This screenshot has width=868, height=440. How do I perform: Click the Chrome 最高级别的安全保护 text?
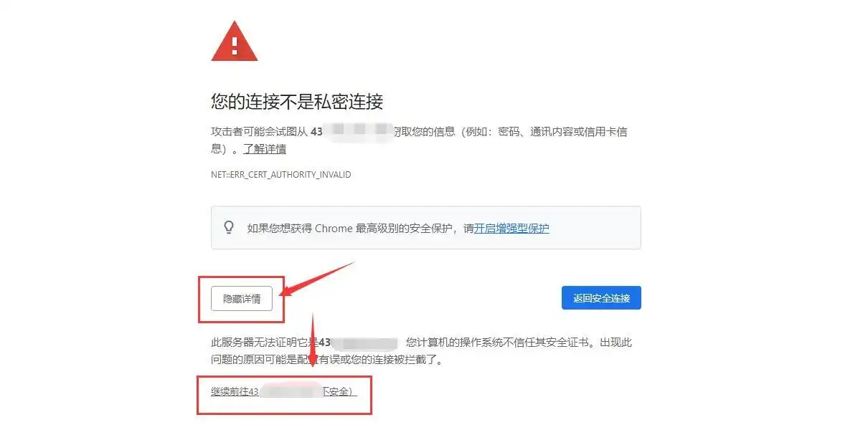coord(385,229)
